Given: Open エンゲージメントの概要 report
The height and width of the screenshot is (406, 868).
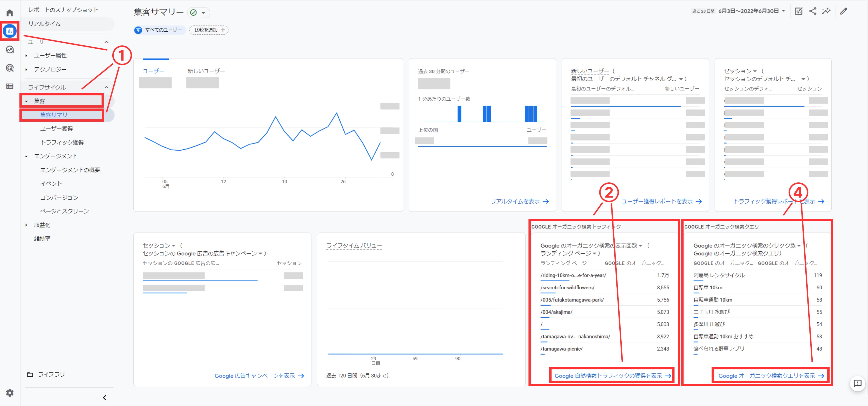Looking at the screenshot, I should (70, 170).
